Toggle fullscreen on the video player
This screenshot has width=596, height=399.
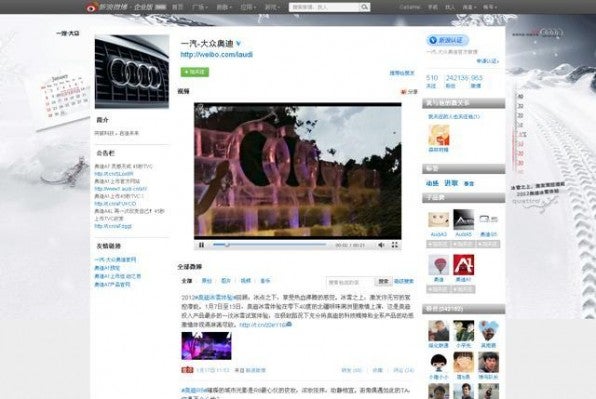[x=395, y=245]
